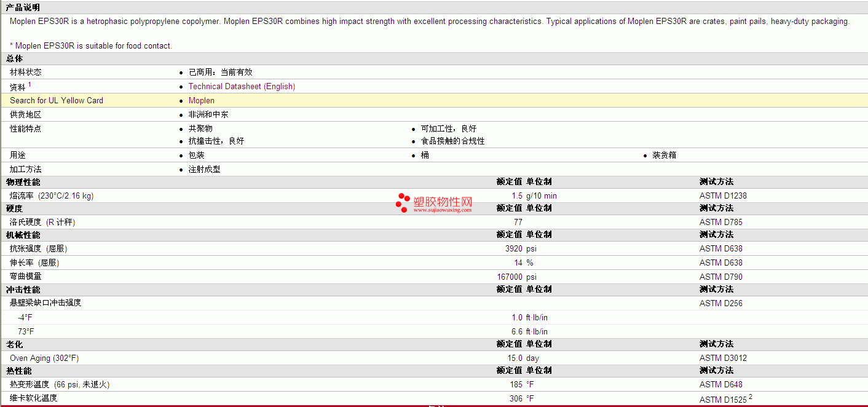Select the 材料状态 row label

[26, 73]
